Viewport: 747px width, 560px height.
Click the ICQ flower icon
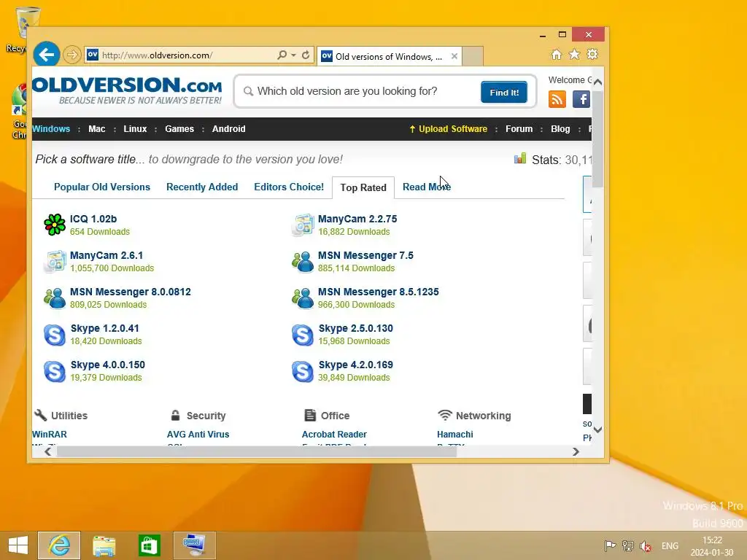coord(55,225)
